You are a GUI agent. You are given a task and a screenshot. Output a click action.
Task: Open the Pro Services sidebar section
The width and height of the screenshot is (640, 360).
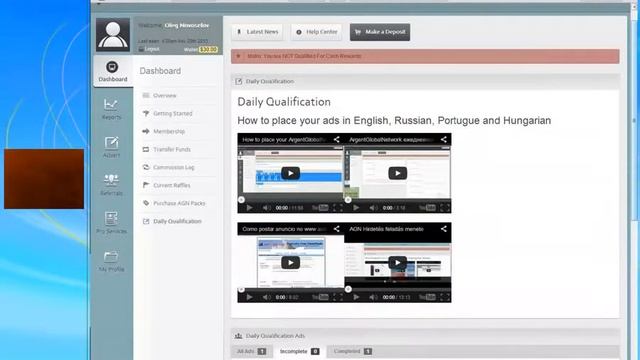111,223
